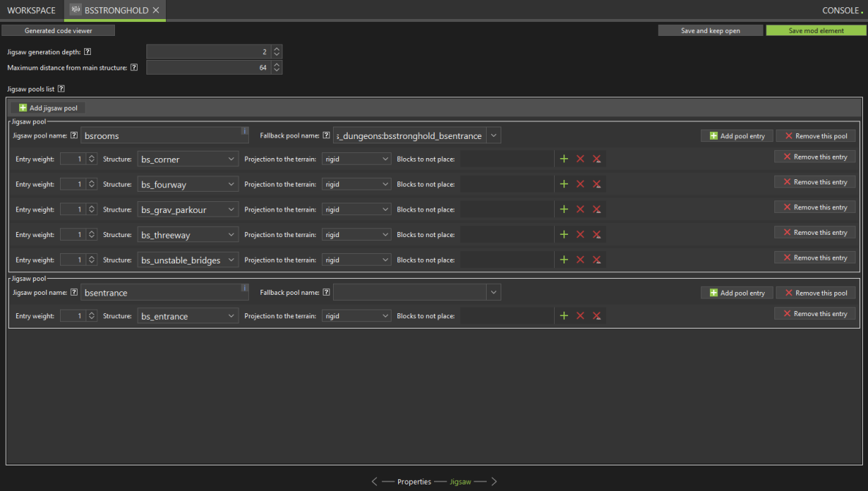The width and height of the screenshot is (868, 491).
Task: Click Add jigsaw pool button
Action: 48,108
